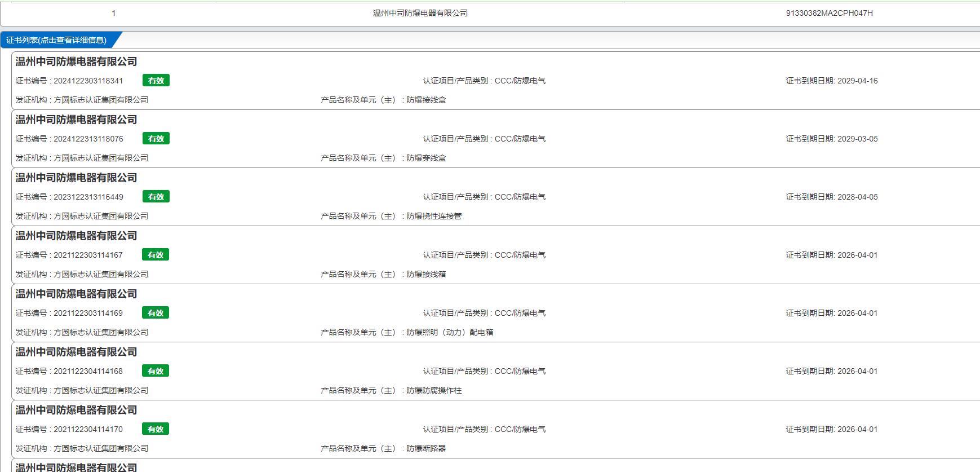Viewport: 980px width, 472px height.
Task: Click expiry date 2029-03-05
Action: tap(857, 139)
